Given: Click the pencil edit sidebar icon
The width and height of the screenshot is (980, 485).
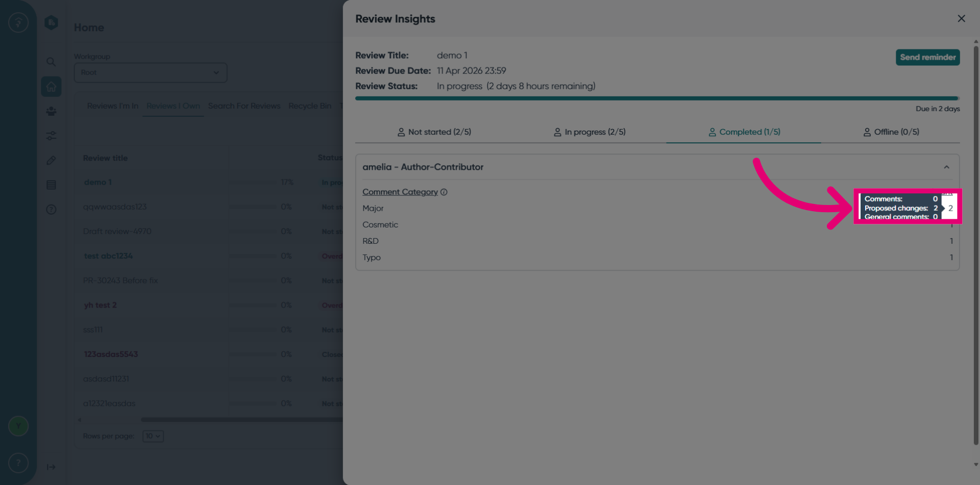Looking at the screenshot, I should pyautogui.click(x=51, y=161).
